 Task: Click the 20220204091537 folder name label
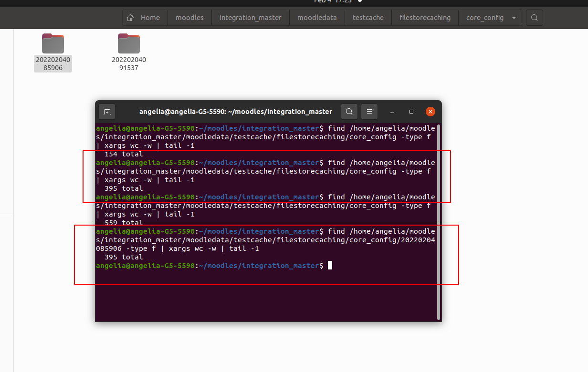click(x=129, y=64)
